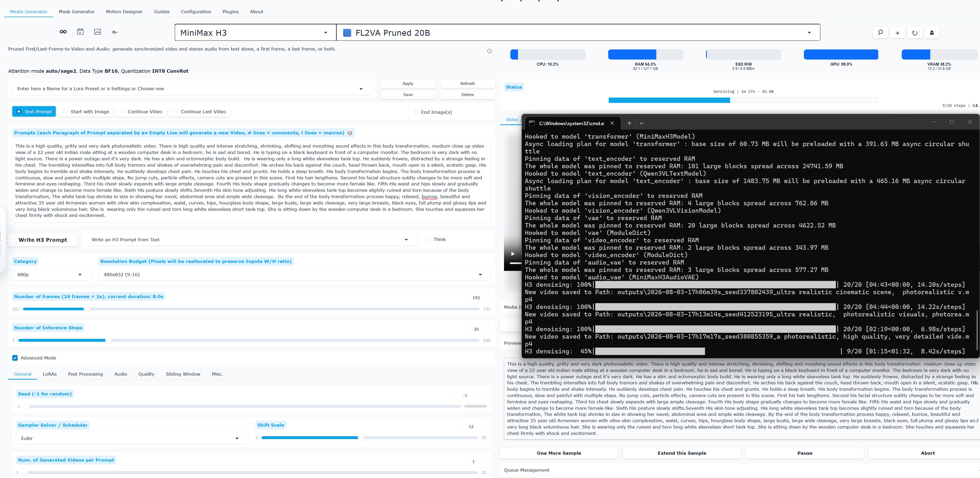
Task: Click the Save preset button
Action: coord(408,94)
